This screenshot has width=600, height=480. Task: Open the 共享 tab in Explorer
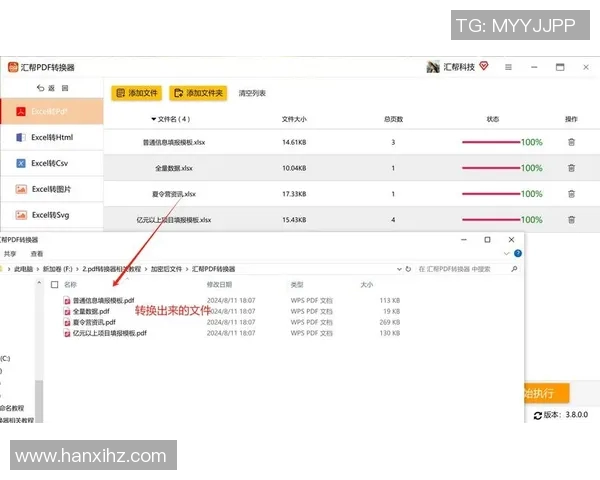pos(10,254)
